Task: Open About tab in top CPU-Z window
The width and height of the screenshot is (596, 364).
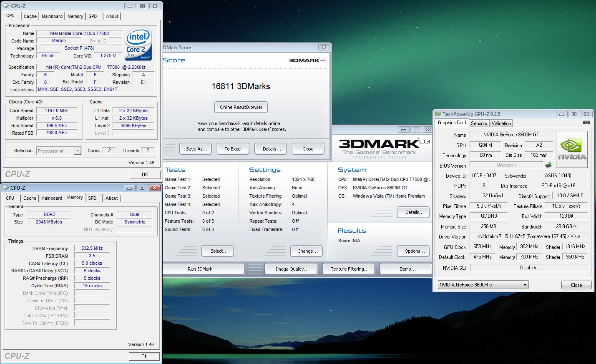Action: coord(112,16)
